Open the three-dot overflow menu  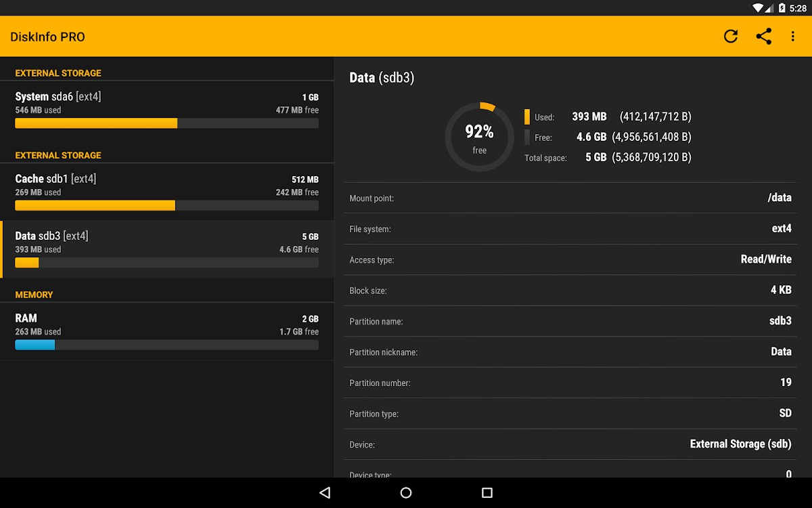[x=792, y=37]
